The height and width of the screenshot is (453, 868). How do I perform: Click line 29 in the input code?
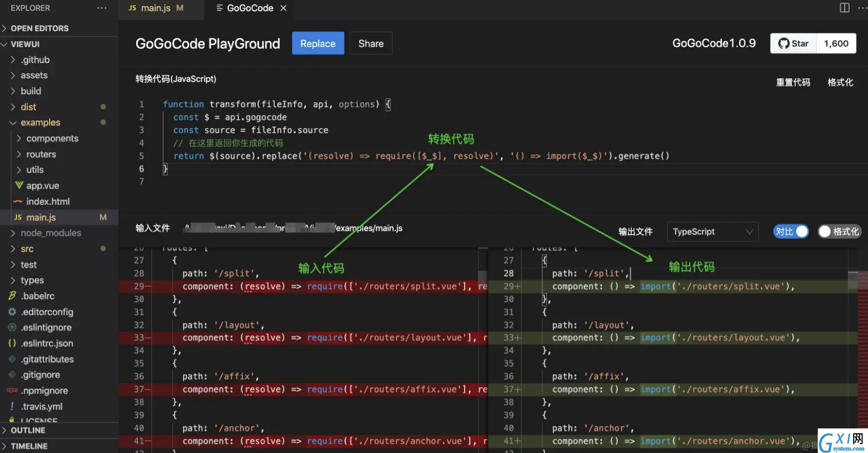tap(303, 287)
